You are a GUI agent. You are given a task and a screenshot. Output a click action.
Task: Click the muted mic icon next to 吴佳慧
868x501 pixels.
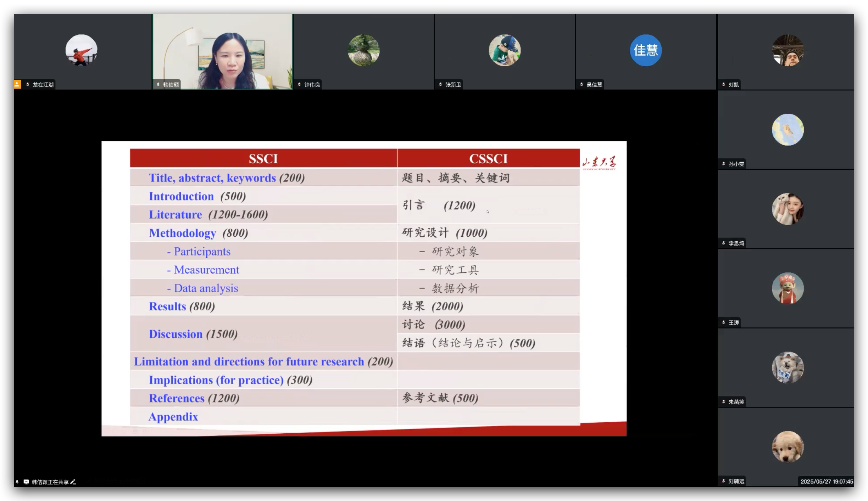click(582, 84)
